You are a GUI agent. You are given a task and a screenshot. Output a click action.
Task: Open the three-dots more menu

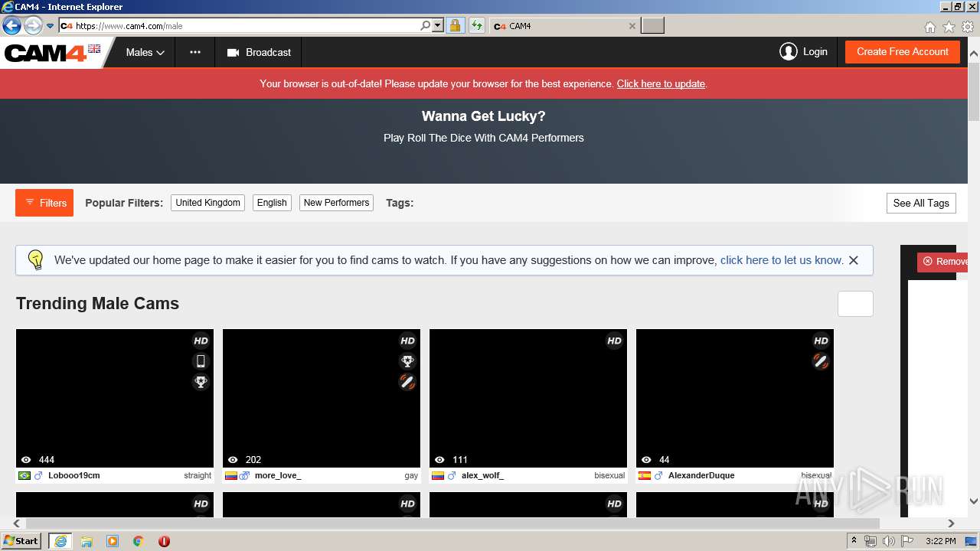(195, 53)
